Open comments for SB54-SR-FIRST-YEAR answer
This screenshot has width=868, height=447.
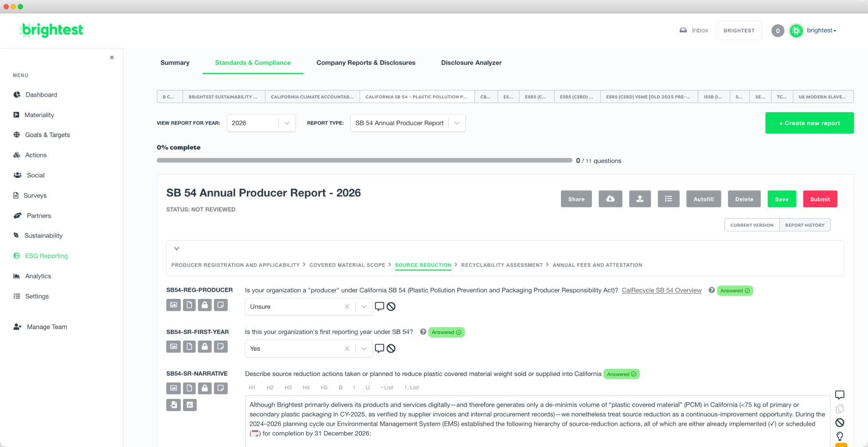[x=379, y=348]
